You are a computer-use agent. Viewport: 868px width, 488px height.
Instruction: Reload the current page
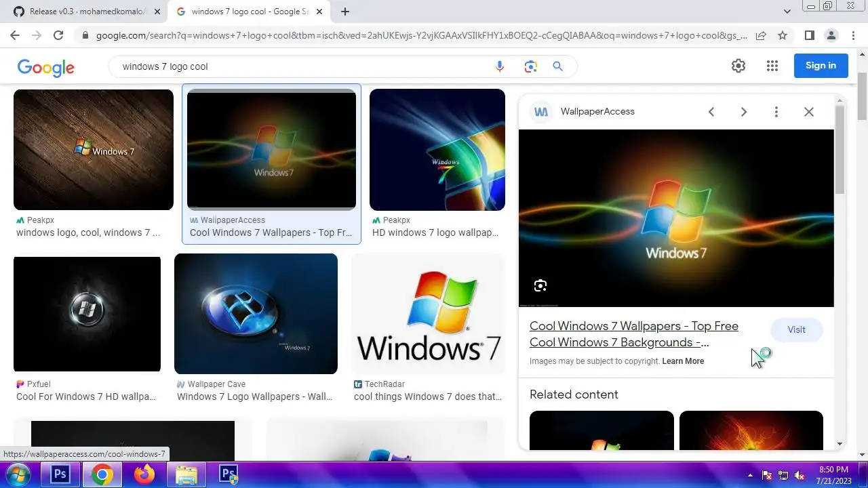(x=58, y=35)
